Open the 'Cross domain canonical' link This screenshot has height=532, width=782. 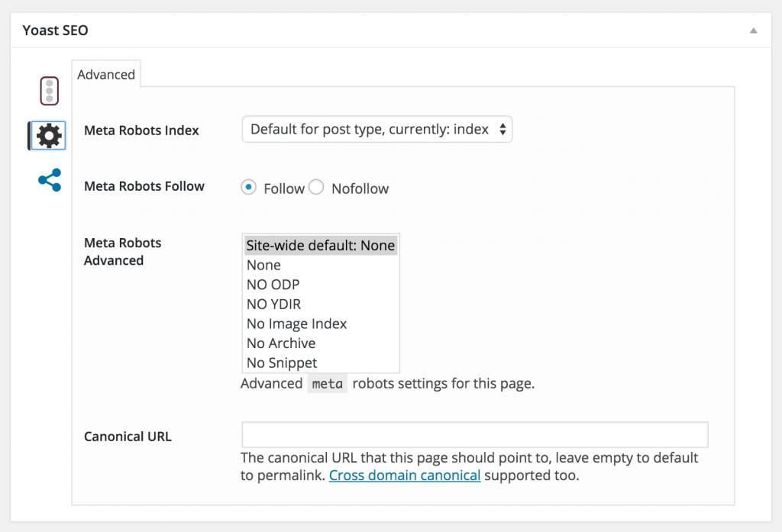[405, 476]
